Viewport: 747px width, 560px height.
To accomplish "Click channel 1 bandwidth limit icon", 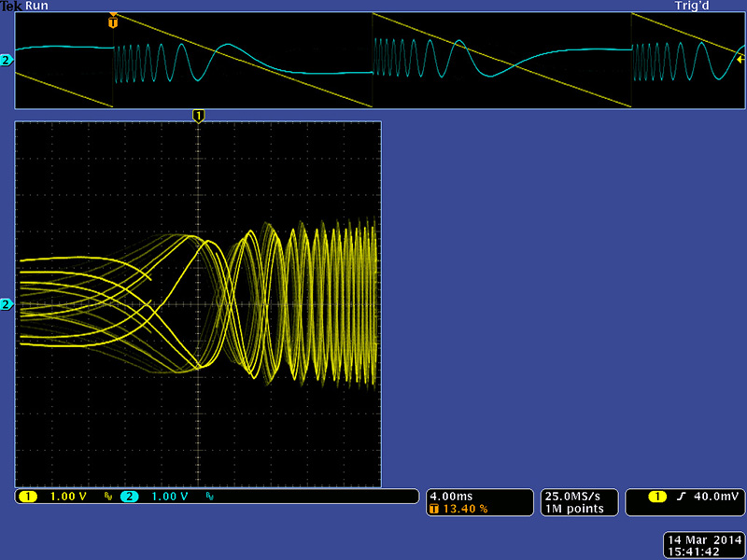I will click(x=107, y=497).
